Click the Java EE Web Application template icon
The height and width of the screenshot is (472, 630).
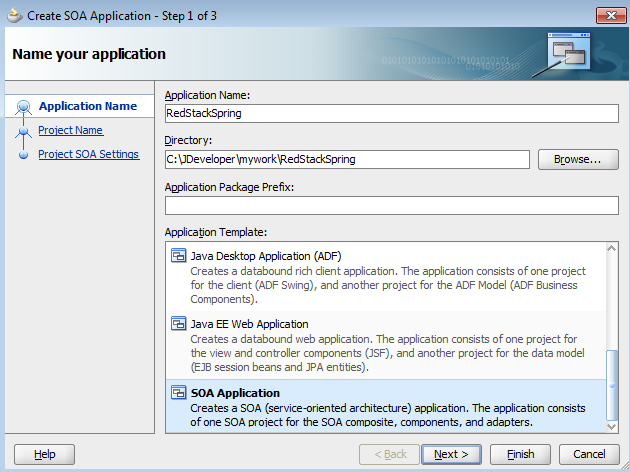(179, 324)
